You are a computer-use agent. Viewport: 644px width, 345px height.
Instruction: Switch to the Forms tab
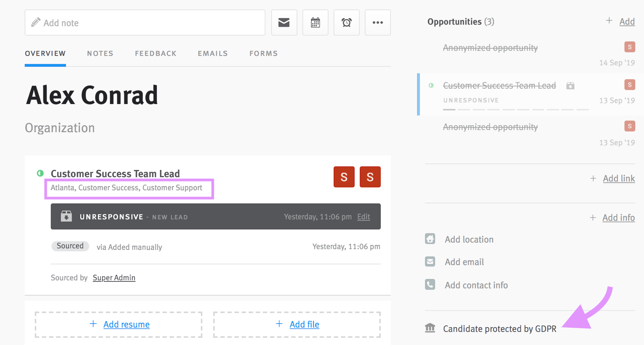(264, 54)
